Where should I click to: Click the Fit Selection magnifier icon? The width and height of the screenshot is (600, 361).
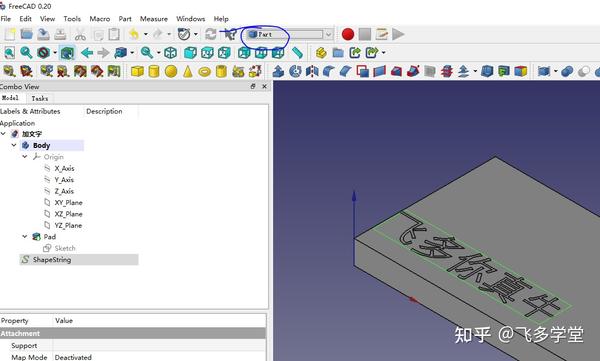[26, 52]
